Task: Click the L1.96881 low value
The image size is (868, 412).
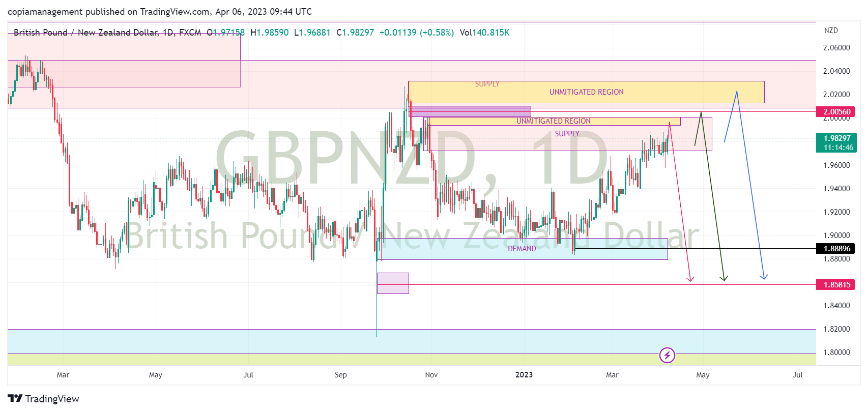Action: click(x=312, y=33)
